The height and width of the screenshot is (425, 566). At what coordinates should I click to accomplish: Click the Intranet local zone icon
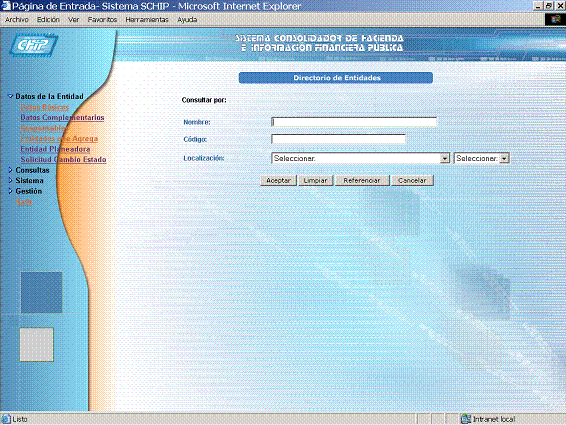click(x=466, y=419)
